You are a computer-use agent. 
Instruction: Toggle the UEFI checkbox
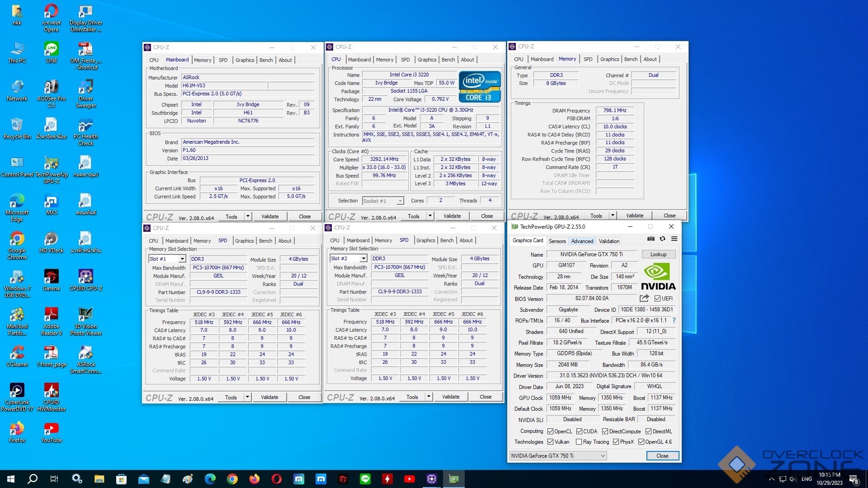[658, 299]
